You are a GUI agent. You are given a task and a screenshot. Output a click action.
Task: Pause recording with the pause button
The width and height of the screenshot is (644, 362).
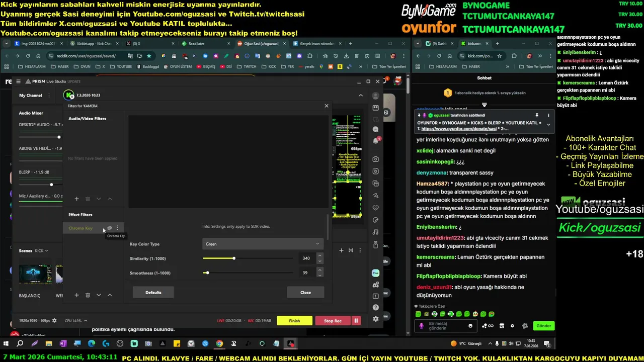(356, 321)
